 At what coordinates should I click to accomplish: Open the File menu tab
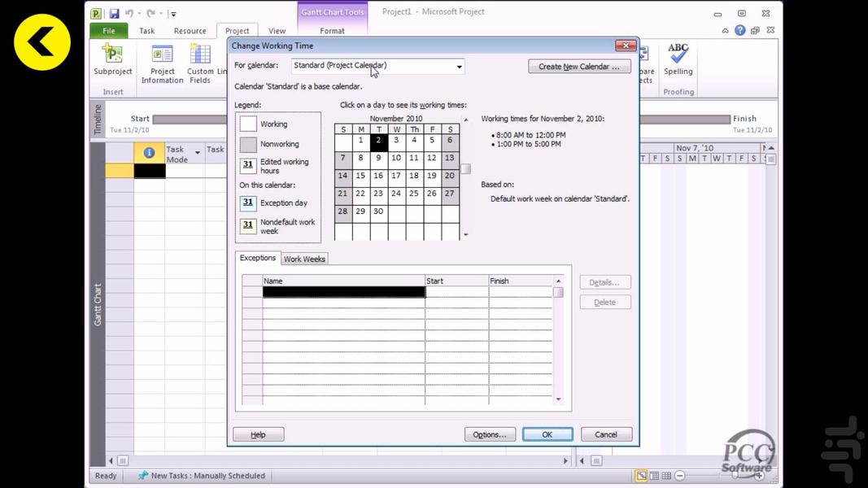tap(108, 31)
